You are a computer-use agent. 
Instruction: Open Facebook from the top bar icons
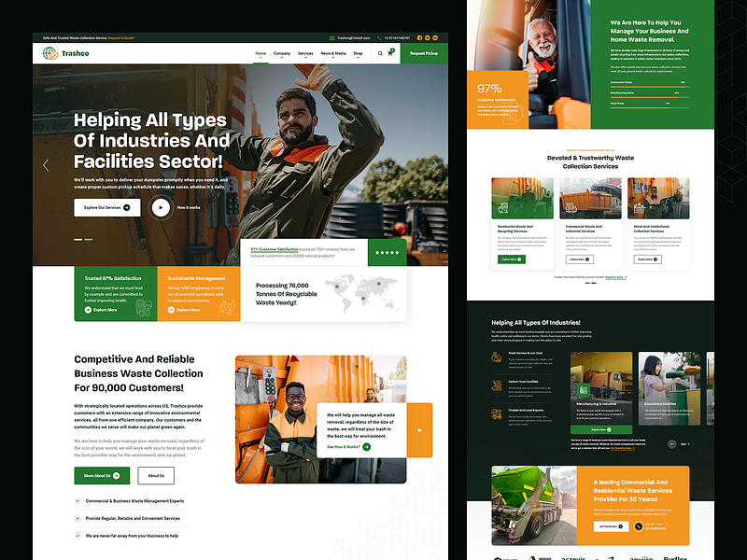pyautogui.click(x=419, y=39)
